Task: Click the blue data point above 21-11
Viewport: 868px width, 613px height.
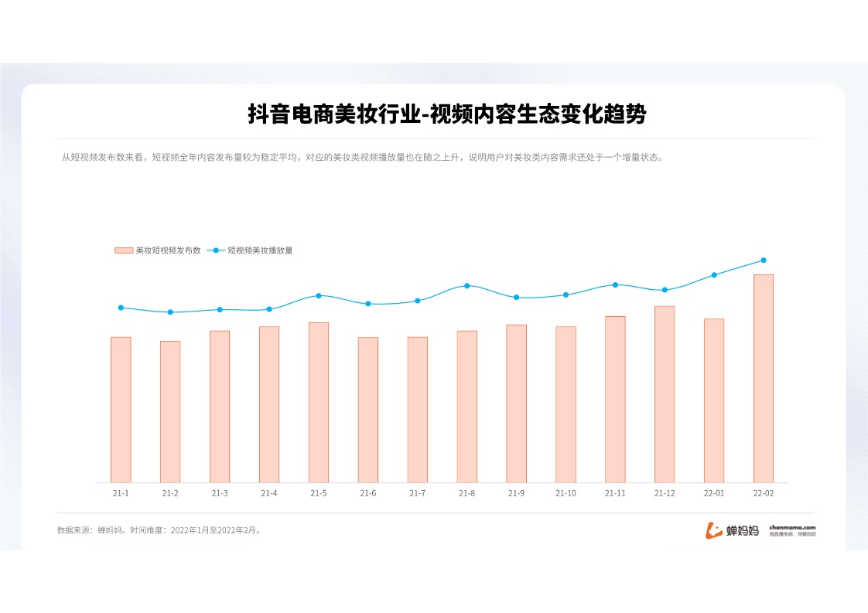Action: click(615, 285)
